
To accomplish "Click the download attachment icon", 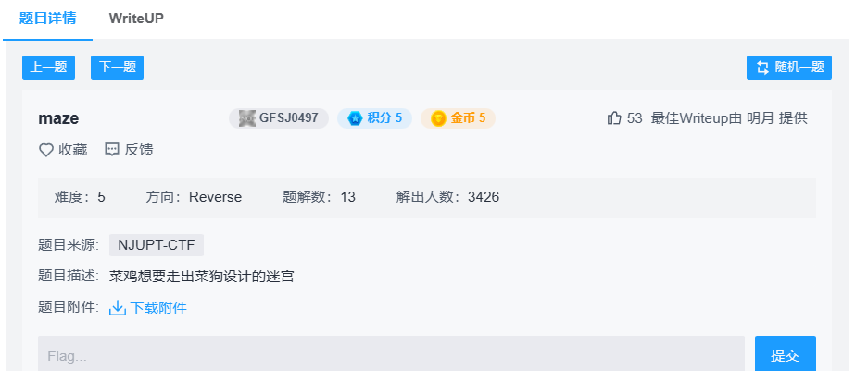I will tap(118, 308).
